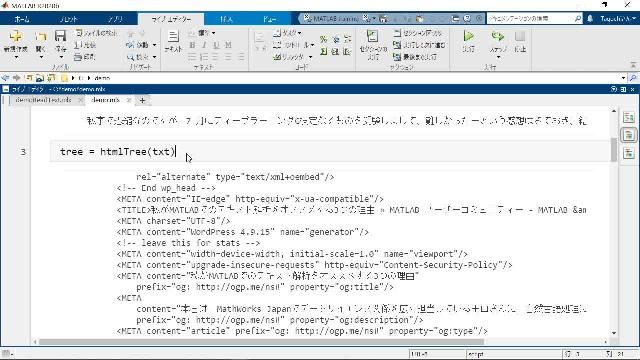Add a new document tab with plus
The height and width of the screenshot is (360, 640).
coord(142,100)
